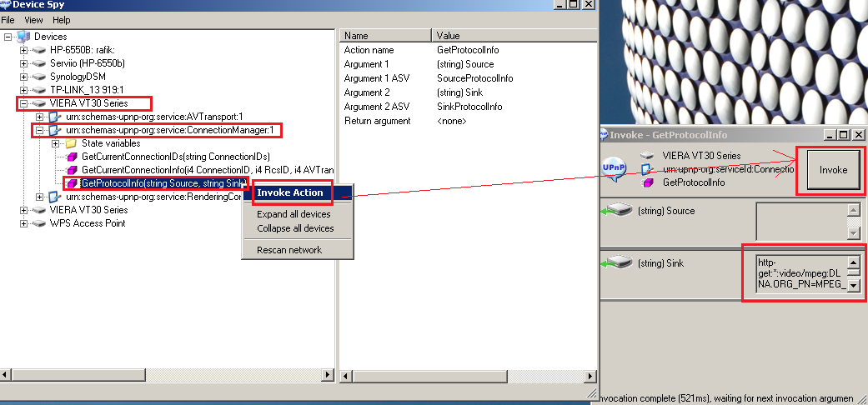
Task: Click the TP-LINK_13 919:1 device icon
Action: tap(38, 90)
